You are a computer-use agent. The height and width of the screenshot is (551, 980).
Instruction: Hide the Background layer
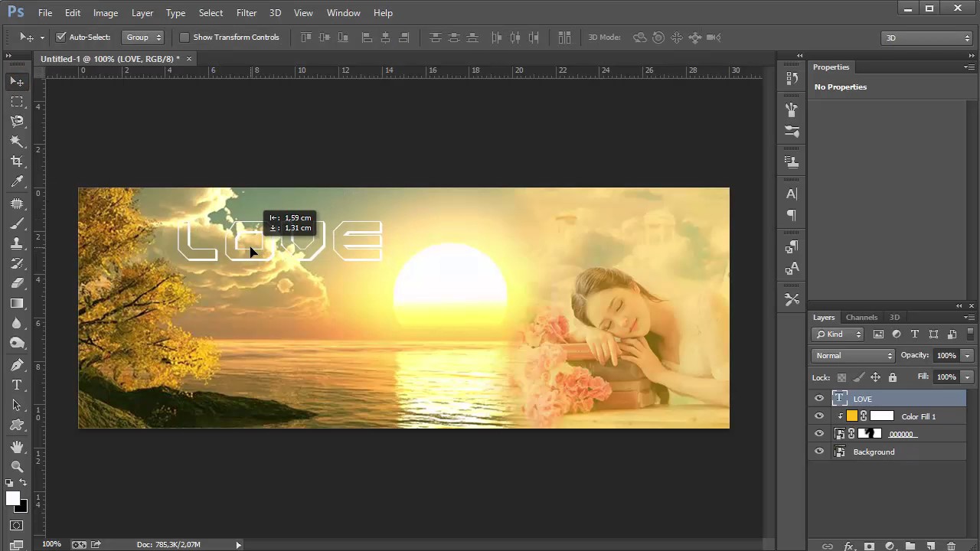coord(819,452)
